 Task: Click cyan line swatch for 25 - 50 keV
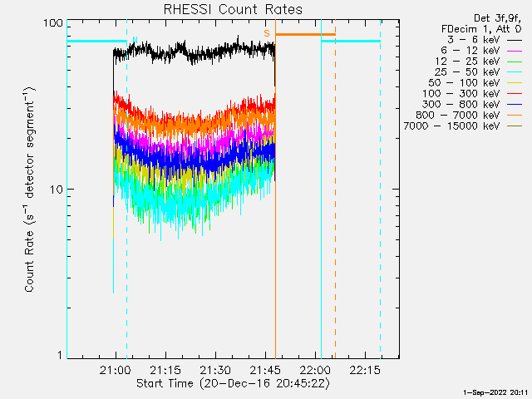(x=515, y=72)
